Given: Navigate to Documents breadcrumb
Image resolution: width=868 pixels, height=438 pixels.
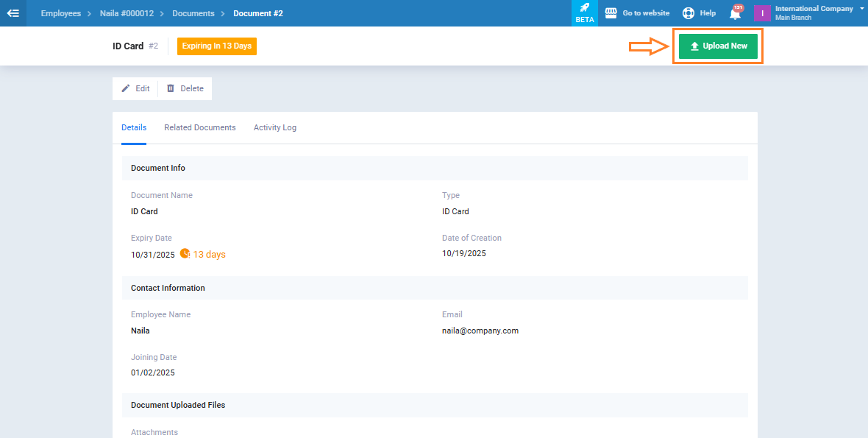Looking at the screenshot, I should point(193,13).
